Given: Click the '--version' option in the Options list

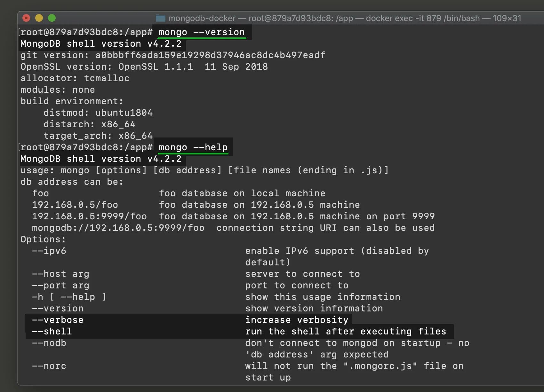Looking at the screenshot, I should click(58, 309).
